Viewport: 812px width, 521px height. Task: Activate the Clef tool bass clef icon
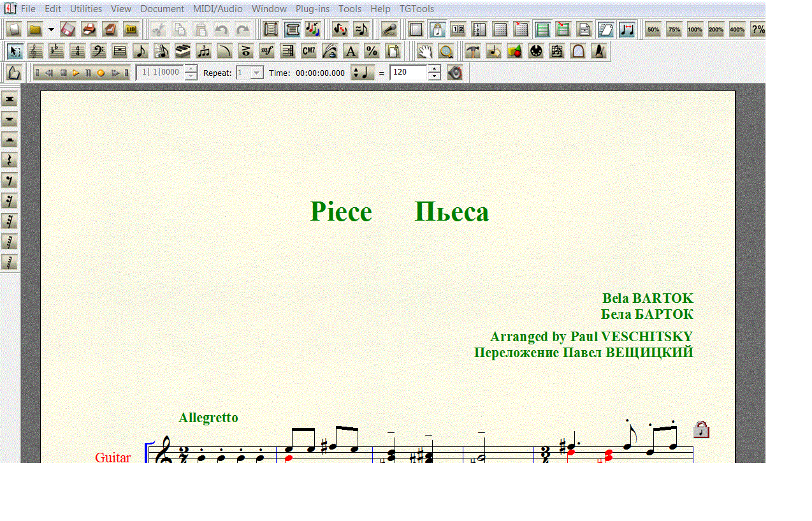coord(99,52)
